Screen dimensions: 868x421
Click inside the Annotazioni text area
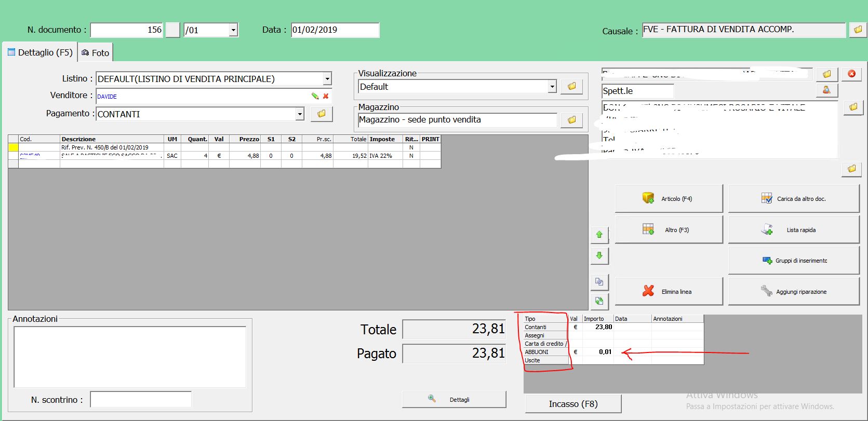pyautogui.click(x=130, y=357)
